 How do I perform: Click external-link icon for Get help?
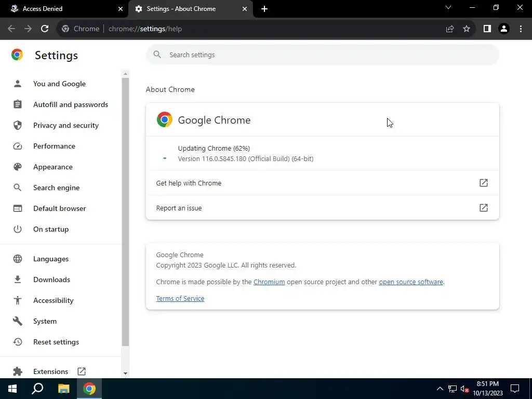pos(484,183)
